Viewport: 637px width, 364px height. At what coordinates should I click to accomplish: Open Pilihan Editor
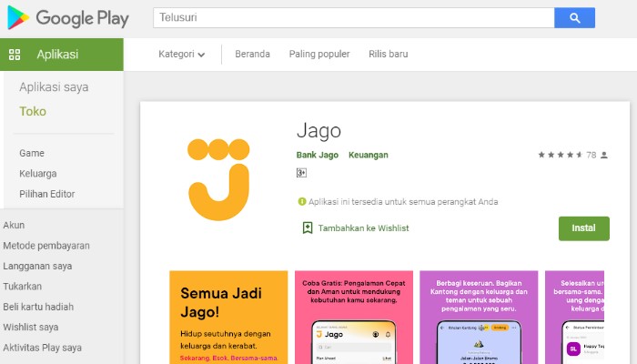click(47, 194)
